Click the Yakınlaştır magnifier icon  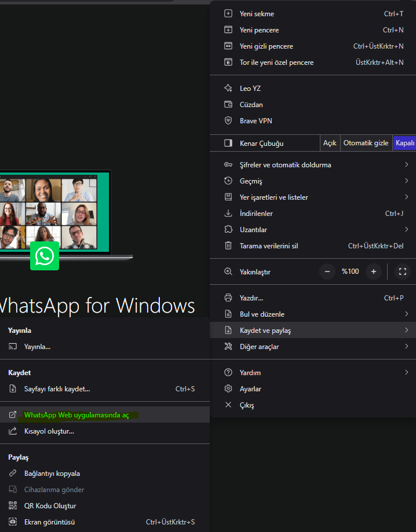(x=228, y=271)
